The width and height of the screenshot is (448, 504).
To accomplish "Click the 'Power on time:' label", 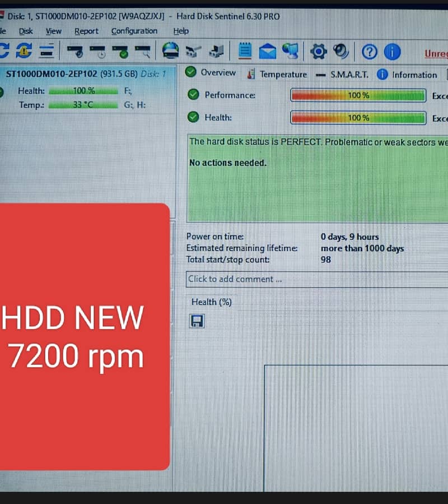I will 215,237.
